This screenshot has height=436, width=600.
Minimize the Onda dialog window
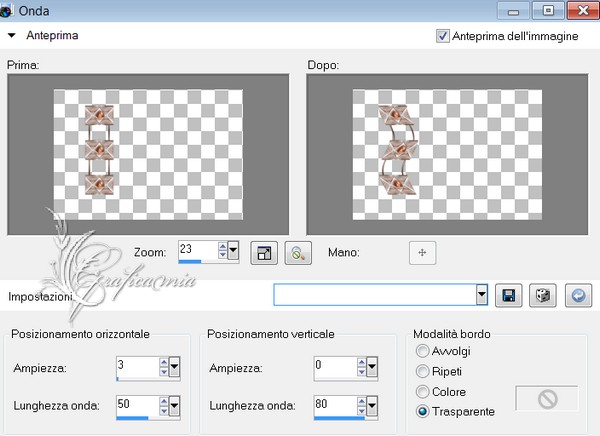click(513, 10)
